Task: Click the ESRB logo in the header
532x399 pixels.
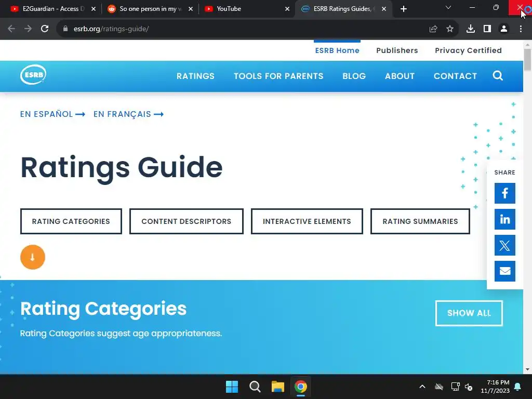Action: [x=33, y=75]
